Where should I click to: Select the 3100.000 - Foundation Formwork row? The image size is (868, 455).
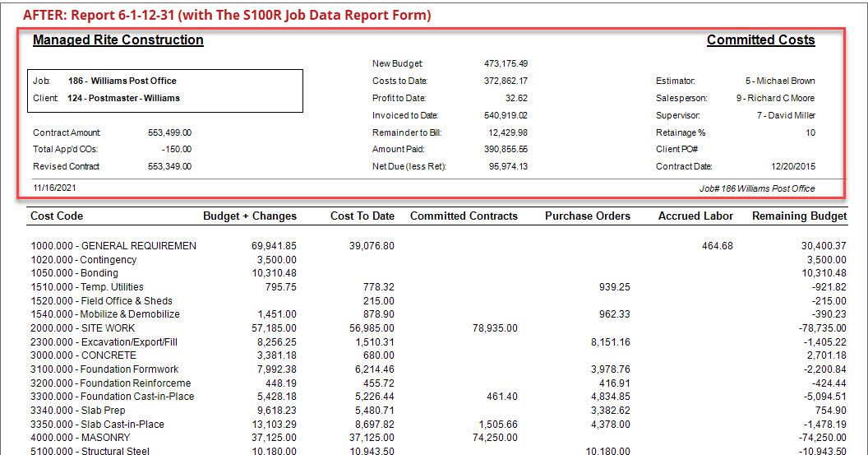coord(438,369)
